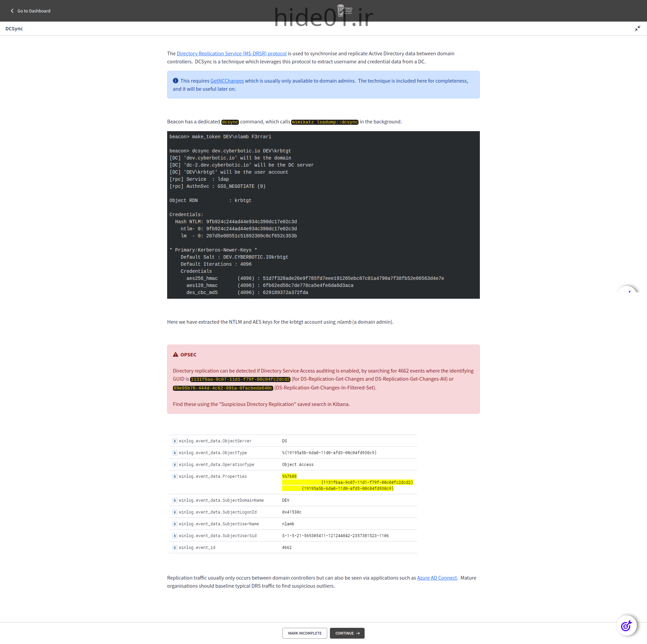Click the OperationType value Object Access
The height and width of the screenshot is (644, 647).
[298, 465]
